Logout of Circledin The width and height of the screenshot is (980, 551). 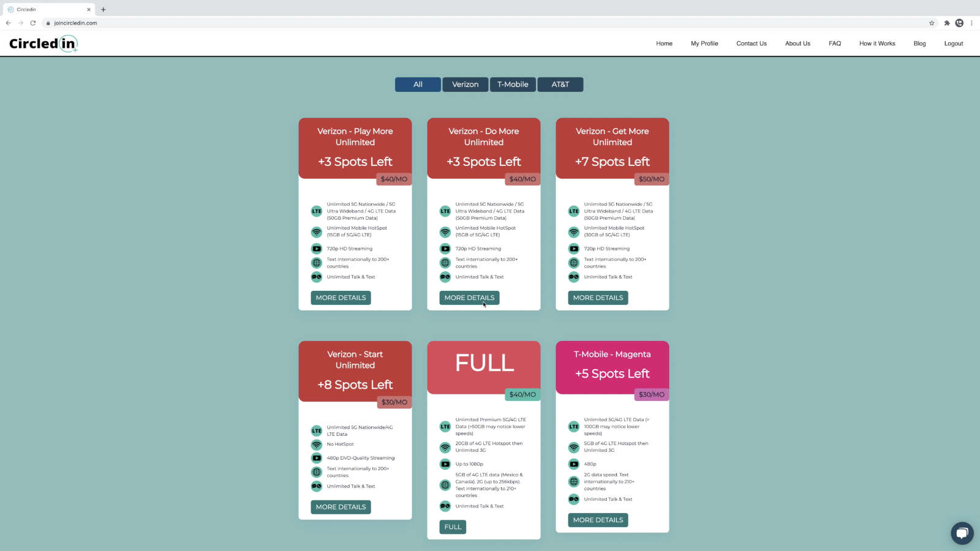point(953,43)
